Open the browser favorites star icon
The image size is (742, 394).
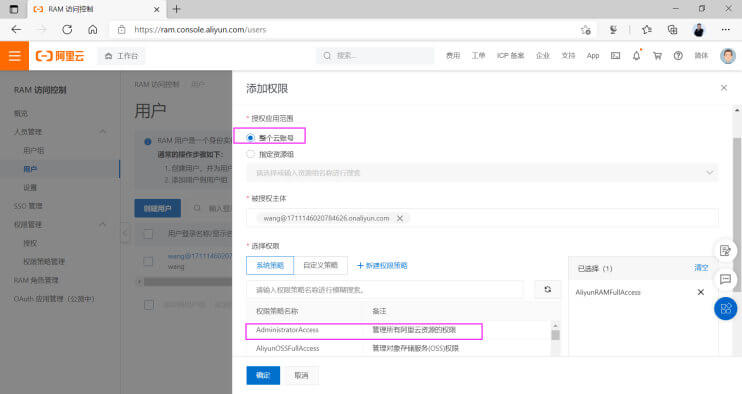click(x=646, y=30)
